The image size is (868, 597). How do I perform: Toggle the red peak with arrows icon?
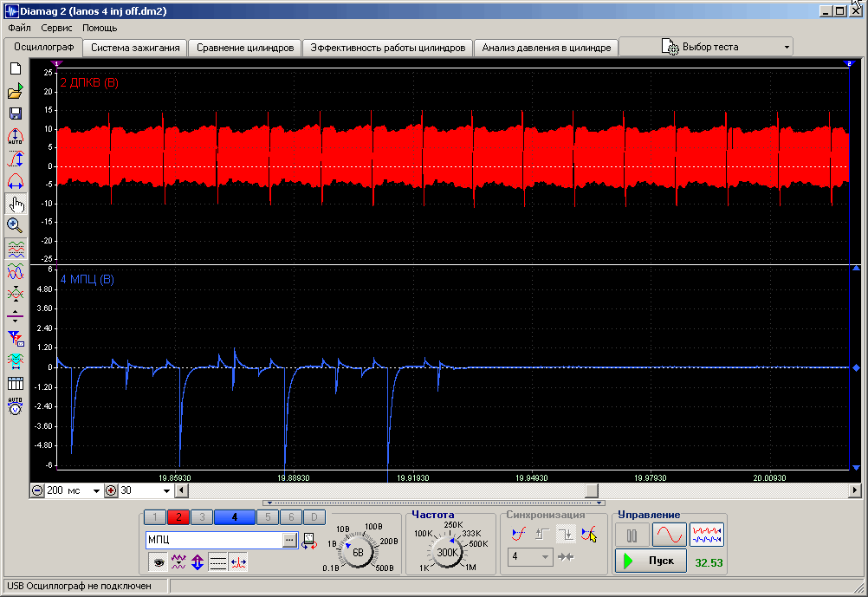pyautogui.click(x=238, y=562)
